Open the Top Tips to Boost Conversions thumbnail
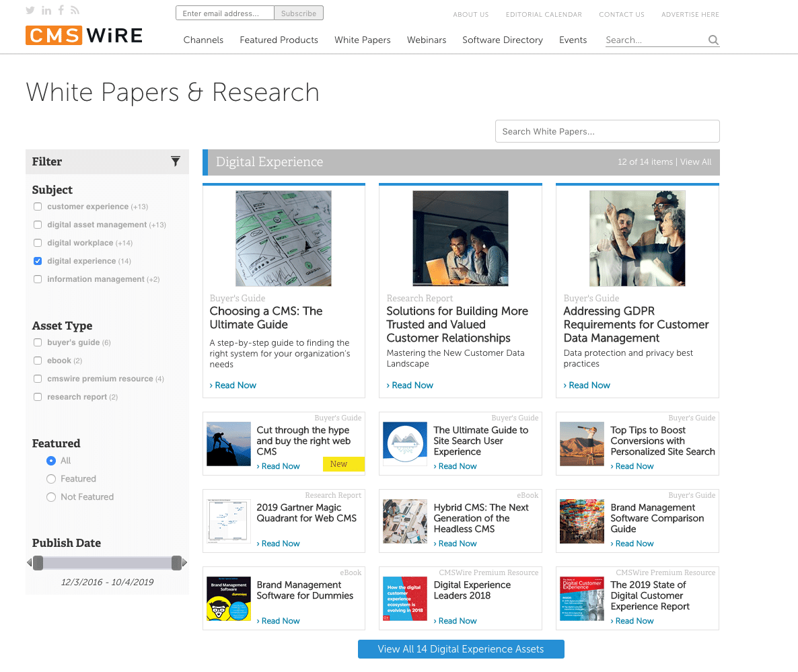The image size is (798, 672). (x=582, y=444)
